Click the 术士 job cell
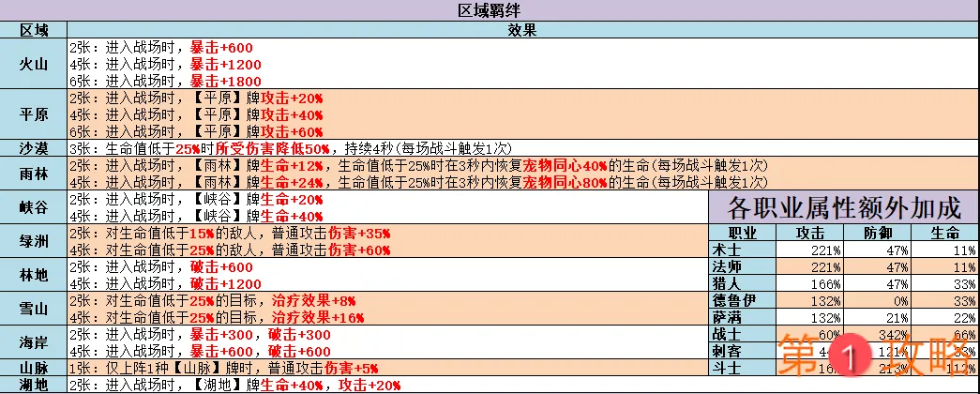The height and width of the screenshot is (394, 980). click(743, 250)
